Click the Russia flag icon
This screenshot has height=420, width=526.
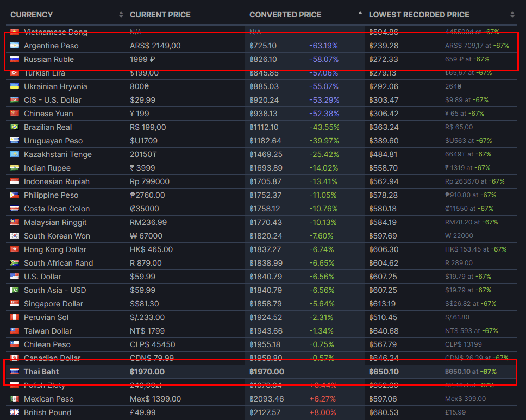point(15,59)
